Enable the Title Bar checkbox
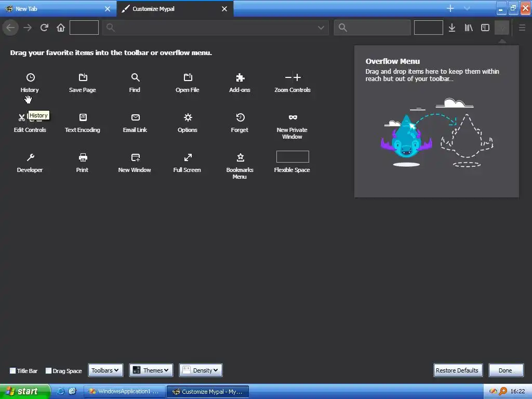Screen dimensions: 532x399 pyautogui.click(x=12, y=370)
